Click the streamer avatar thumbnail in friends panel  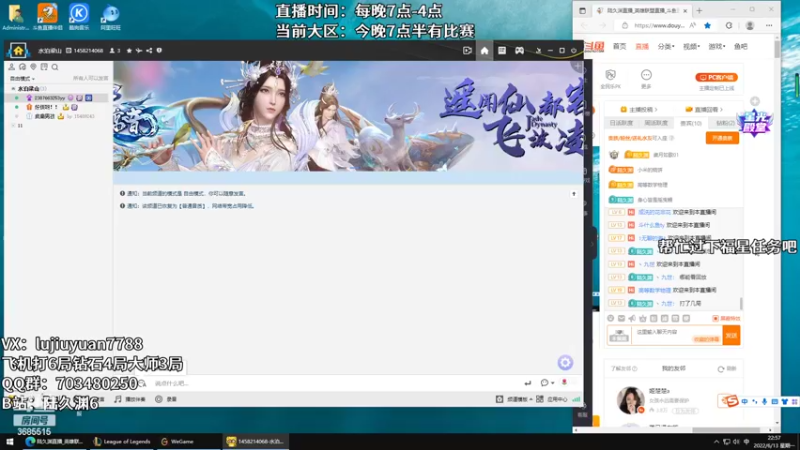[630, 399]
